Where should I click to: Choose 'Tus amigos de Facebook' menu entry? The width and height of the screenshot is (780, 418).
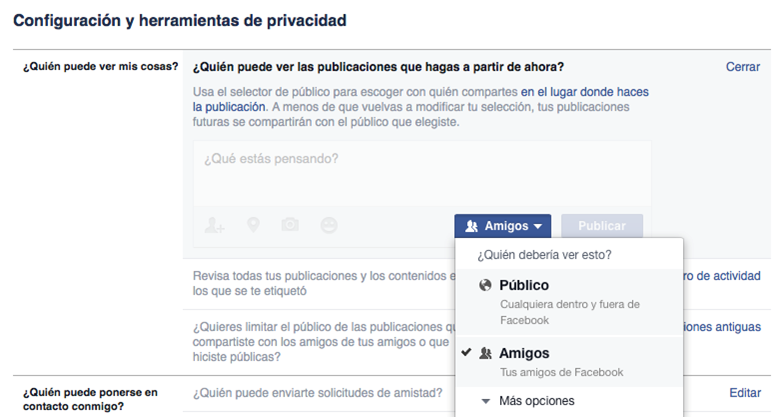562,372
